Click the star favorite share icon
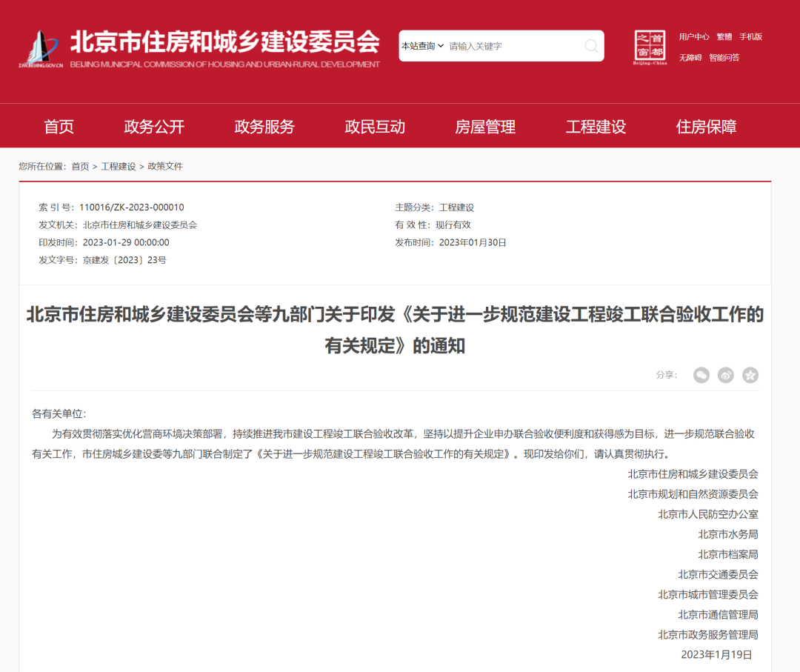The width and height of the screenshot is (800, 672). [x=750, y=376]
